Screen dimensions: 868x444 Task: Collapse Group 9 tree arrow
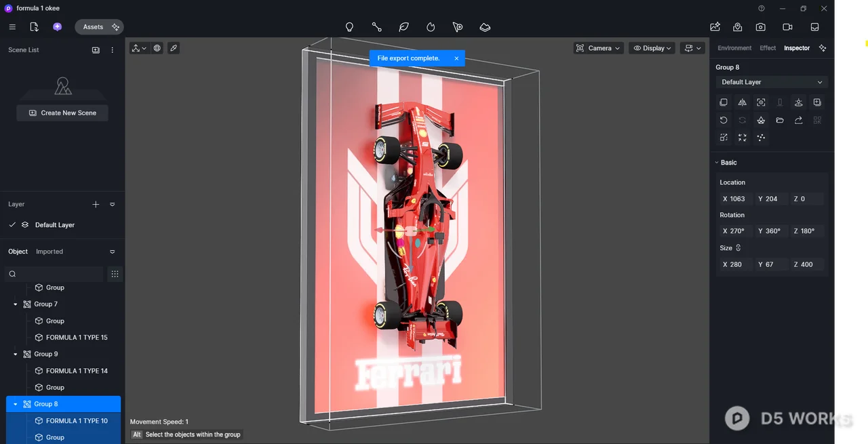click(x=16, y=355)
